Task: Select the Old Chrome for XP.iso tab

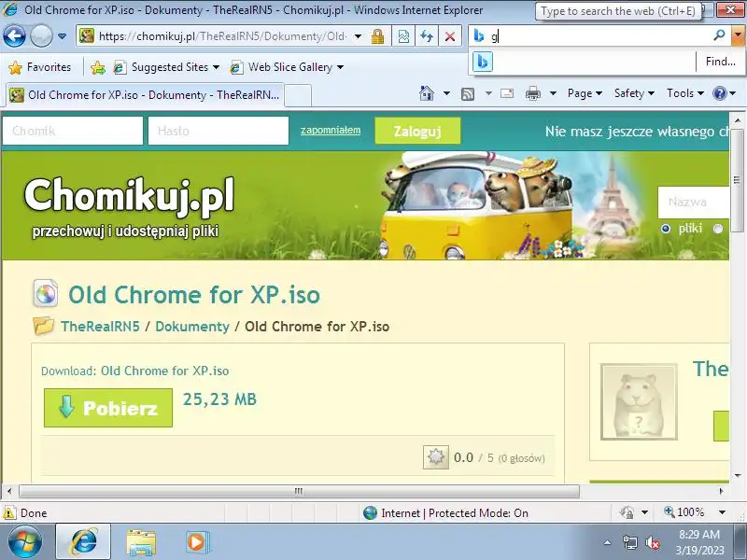Action: [145, 95]
